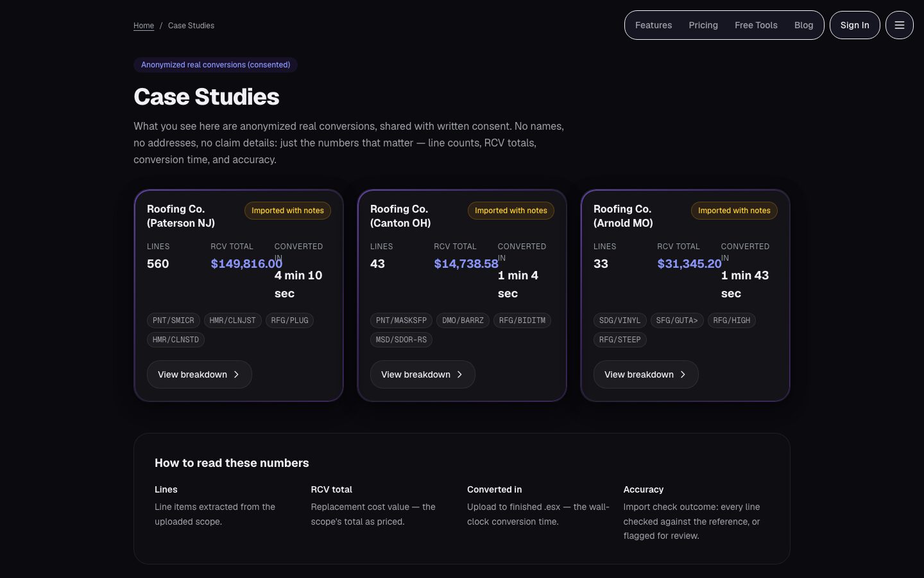Click the 560 lines value

click(158, 264)
